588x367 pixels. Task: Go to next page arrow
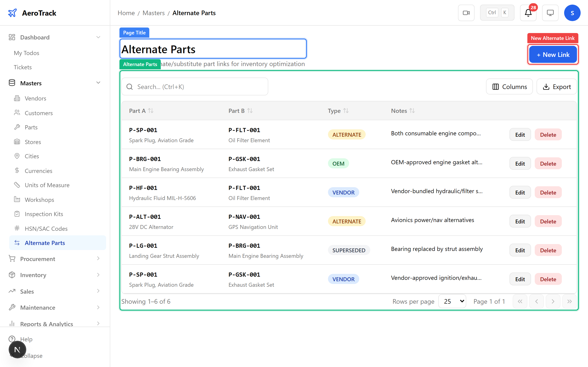(553, 301)
